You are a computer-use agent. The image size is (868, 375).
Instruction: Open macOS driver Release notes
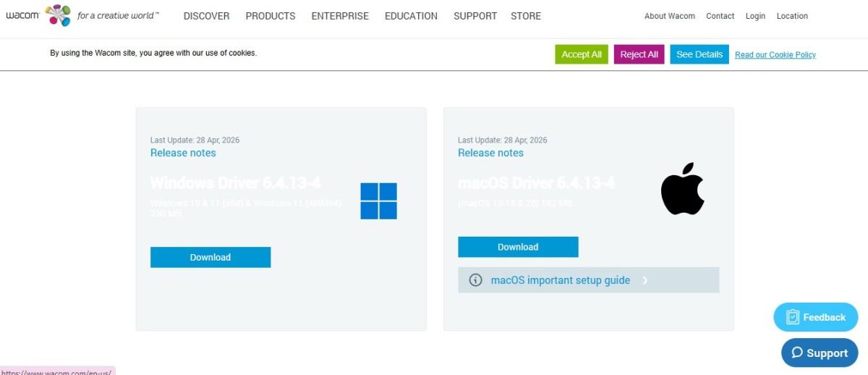(x=490, y=153)
